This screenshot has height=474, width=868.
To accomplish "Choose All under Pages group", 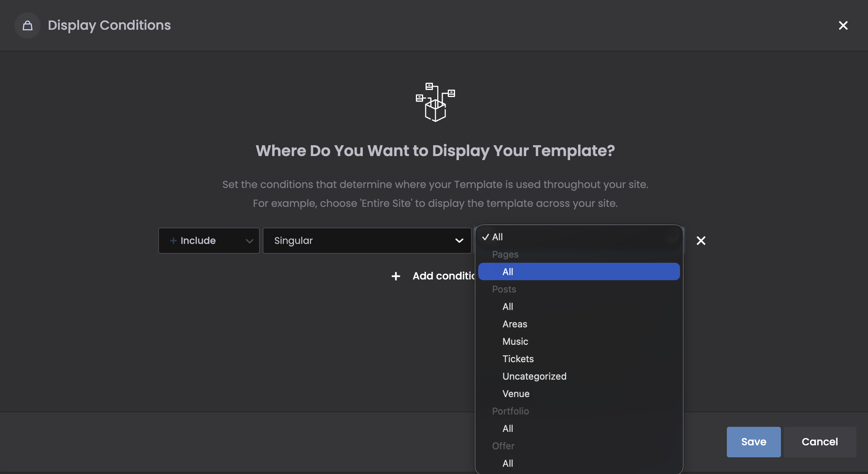I will 508,272.
